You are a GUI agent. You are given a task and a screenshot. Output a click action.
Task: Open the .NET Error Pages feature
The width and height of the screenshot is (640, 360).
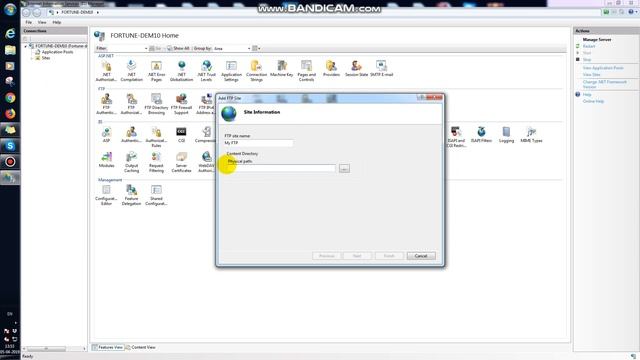pos(156,71)
